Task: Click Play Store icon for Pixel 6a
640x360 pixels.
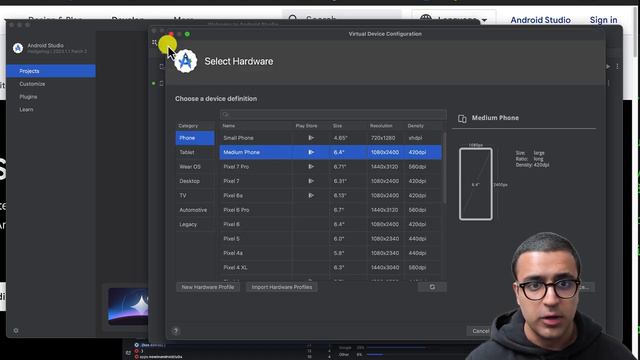Action: pyautogui.click(x=311, y=196)
